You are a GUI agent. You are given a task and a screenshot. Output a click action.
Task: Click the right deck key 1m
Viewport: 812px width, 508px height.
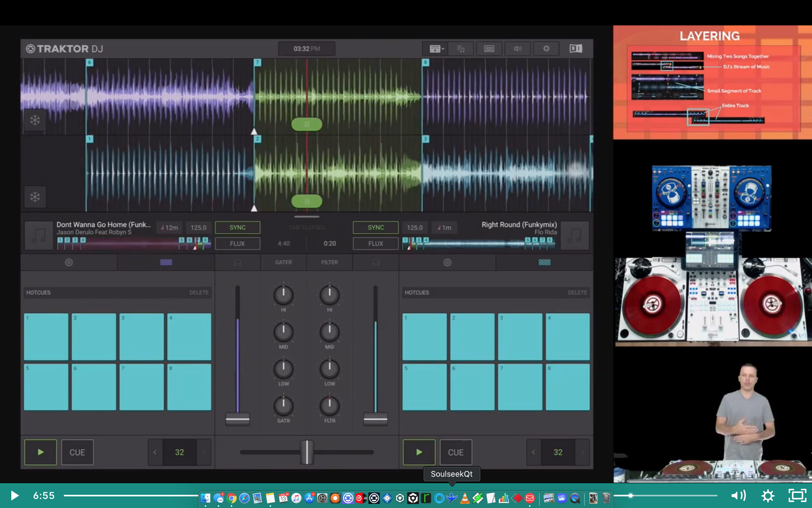click(444, 228)
